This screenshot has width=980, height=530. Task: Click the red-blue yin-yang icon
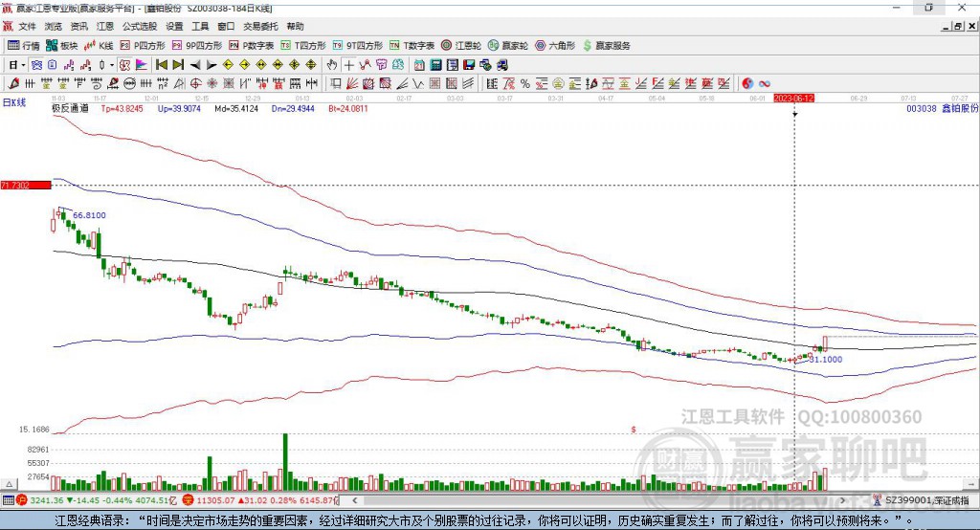tap(747, 84)
